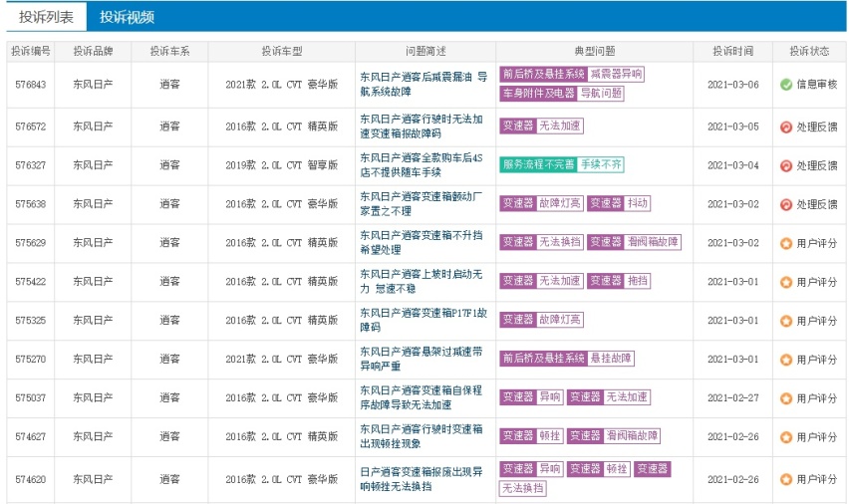Screen dimensions: 849x504
Task: Click the 变速器 抖动 tag
Action: (619, 203)
